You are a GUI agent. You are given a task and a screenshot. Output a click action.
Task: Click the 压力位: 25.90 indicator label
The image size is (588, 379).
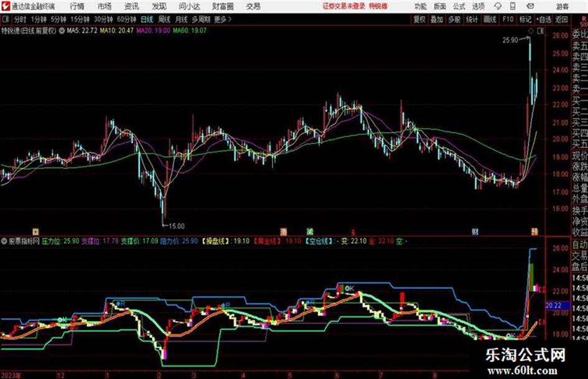60,241
